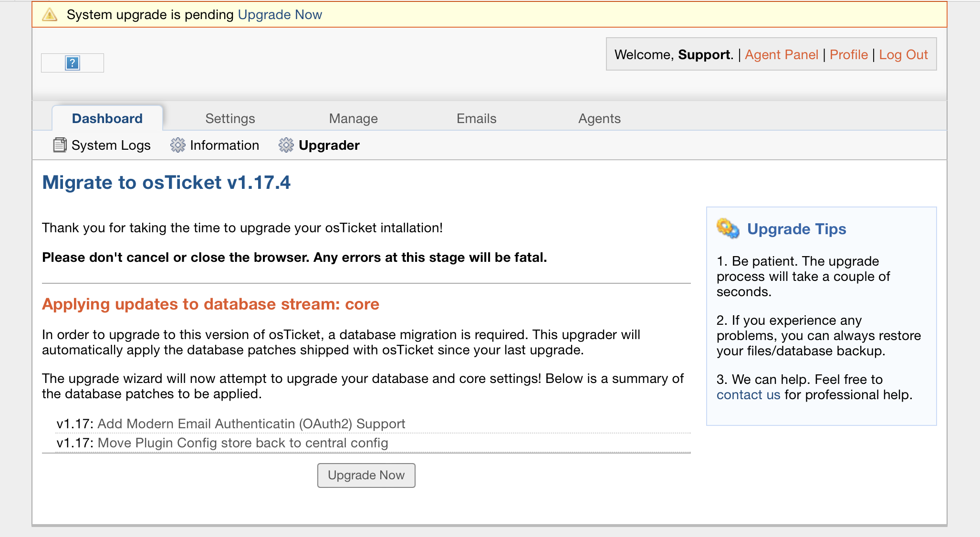Go to the Profile link

(848, 54)
